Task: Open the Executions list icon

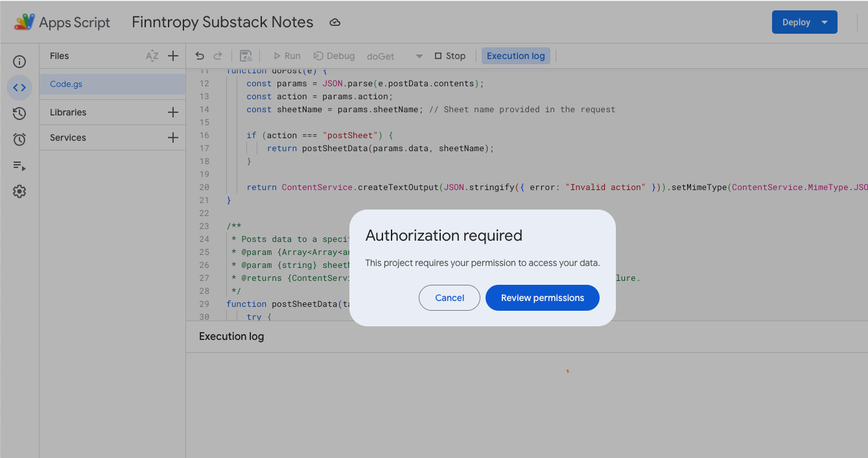Action: (19, 165)
